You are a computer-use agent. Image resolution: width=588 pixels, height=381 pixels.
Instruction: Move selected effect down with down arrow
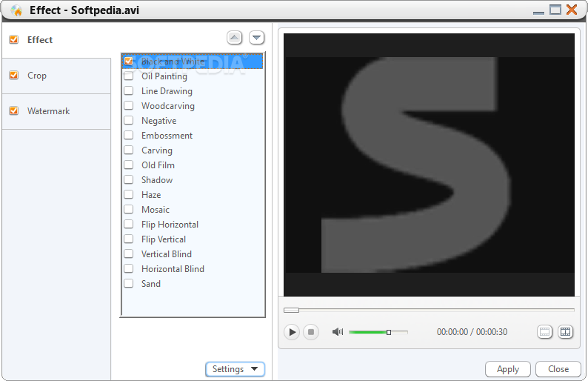point(256,38)
